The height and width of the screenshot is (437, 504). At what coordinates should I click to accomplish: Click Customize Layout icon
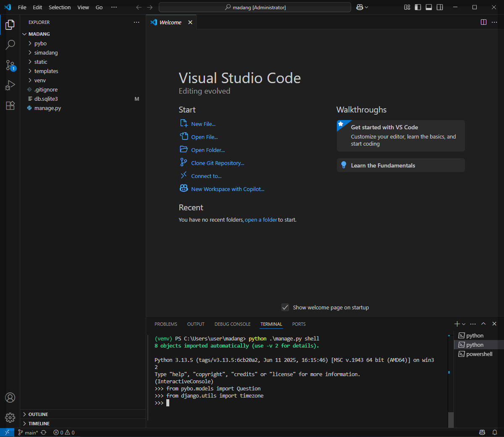(x=407, y=7)
